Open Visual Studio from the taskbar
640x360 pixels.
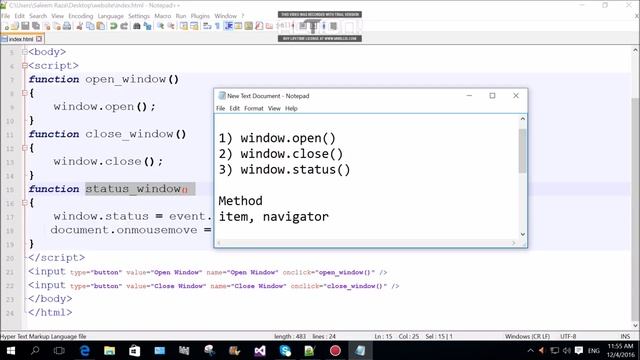260,351
